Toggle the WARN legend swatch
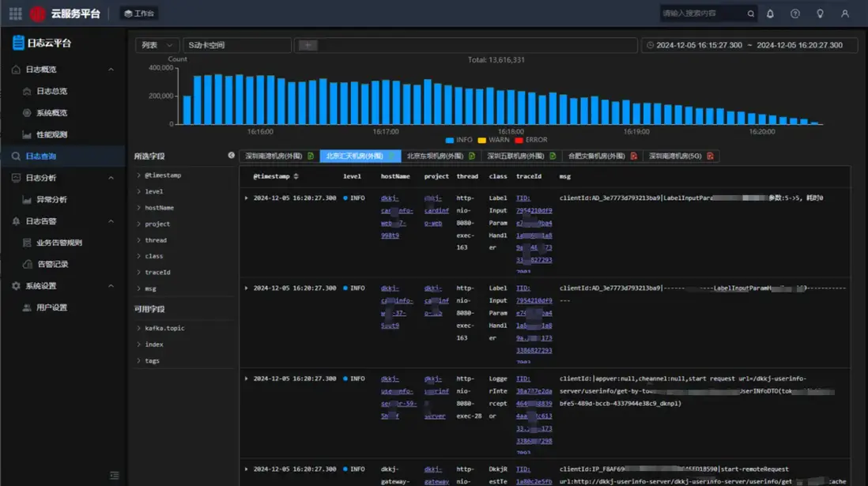Screen dimensions: 868x486 click(481, 140)
